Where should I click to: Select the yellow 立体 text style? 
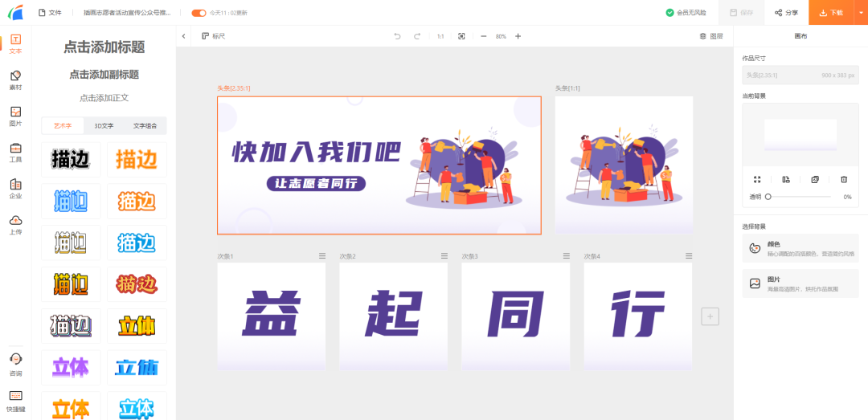[137, 326]
